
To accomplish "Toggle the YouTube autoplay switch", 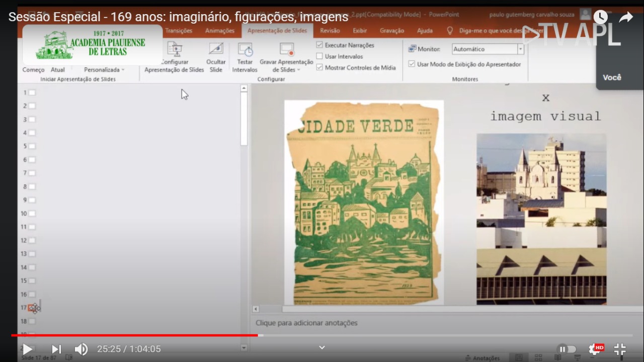I will point(567,349).
